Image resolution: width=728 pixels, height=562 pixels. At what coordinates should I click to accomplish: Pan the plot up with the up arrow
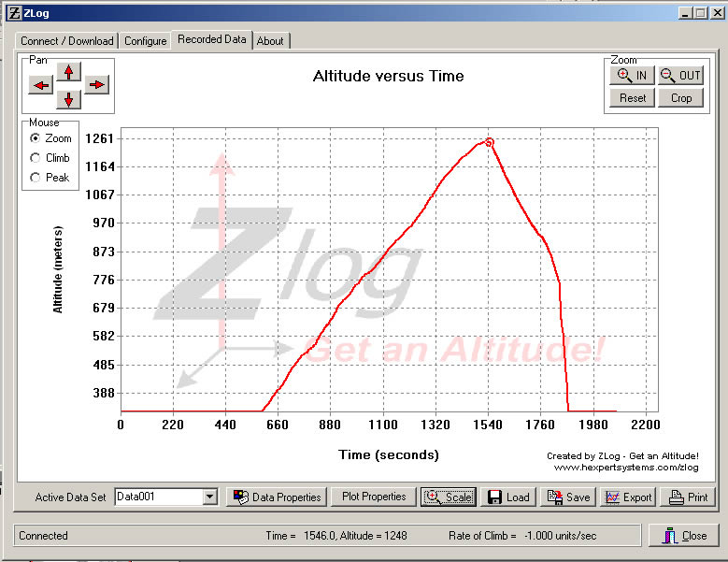tap(69, 72)
